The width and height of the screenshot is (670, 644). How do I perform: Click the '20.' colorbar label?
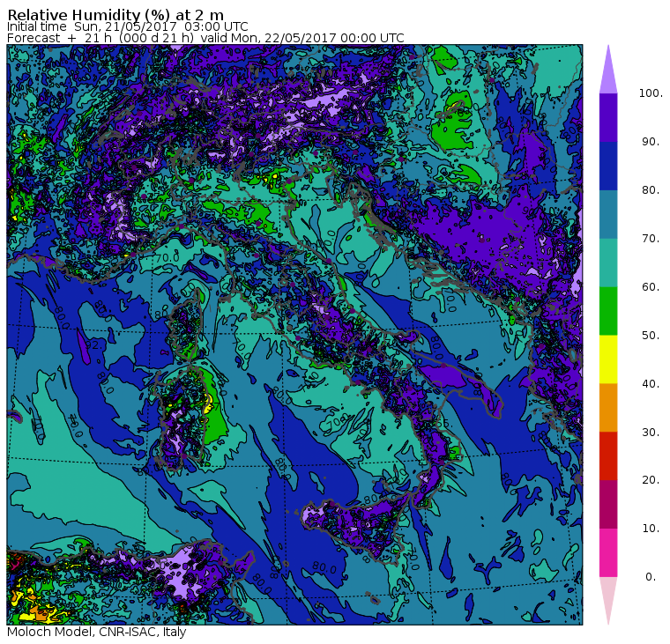[651, 480]
